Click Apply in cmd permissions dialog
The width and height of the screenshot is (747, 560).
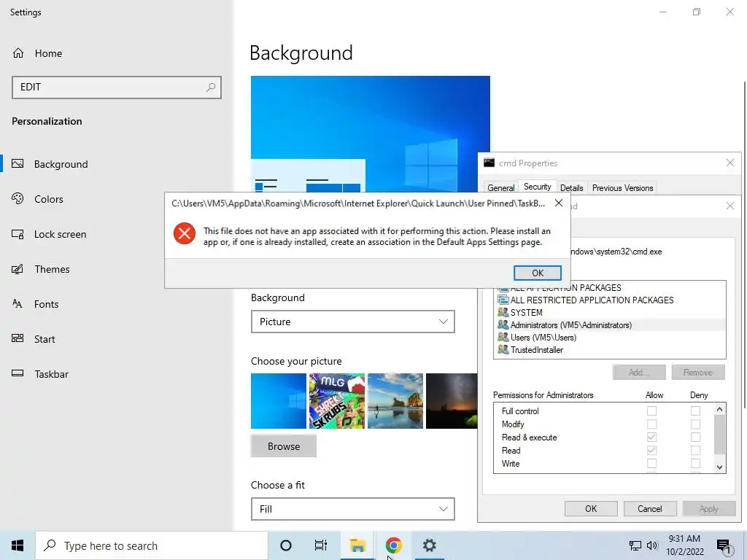click(708, 508)
